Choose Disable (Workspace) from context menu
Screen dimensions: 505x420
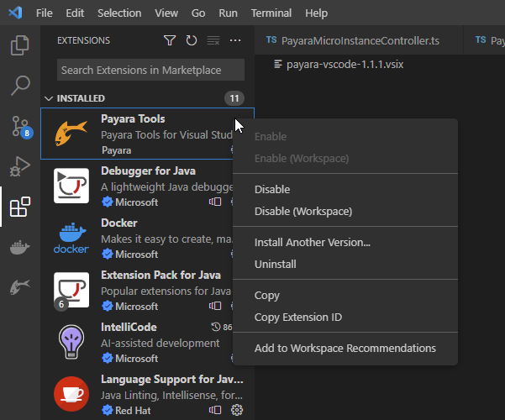[302, 212]
